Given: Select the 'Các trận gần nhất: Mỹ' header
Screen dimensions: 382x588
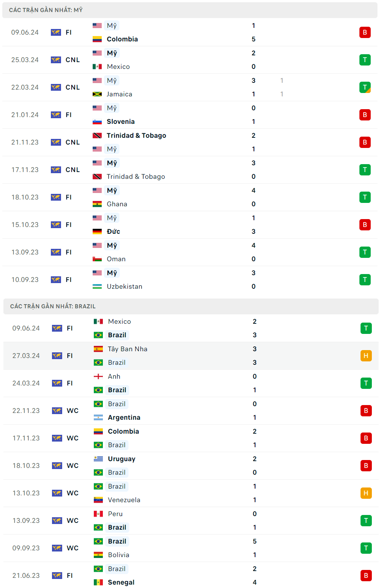Looking at the screenshot, I should pyautogui.click(x=46, y=10).
